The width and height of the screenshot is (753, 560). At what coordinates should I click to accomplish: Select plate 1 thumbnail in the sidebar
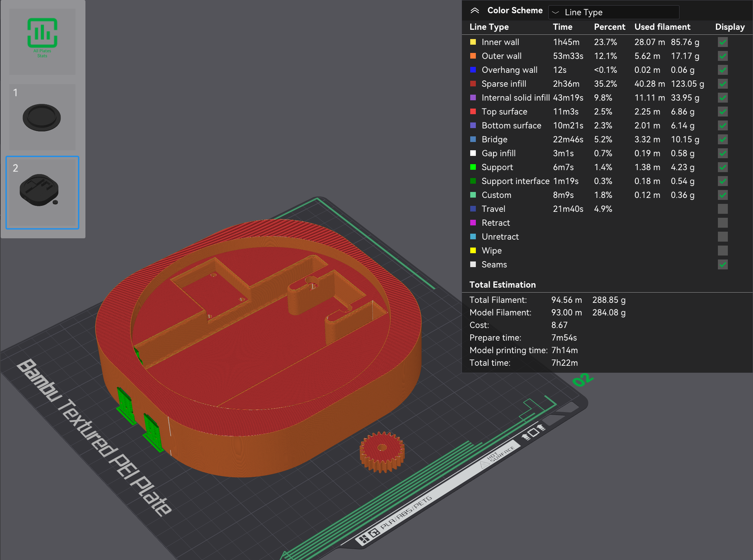pos(42,117)
